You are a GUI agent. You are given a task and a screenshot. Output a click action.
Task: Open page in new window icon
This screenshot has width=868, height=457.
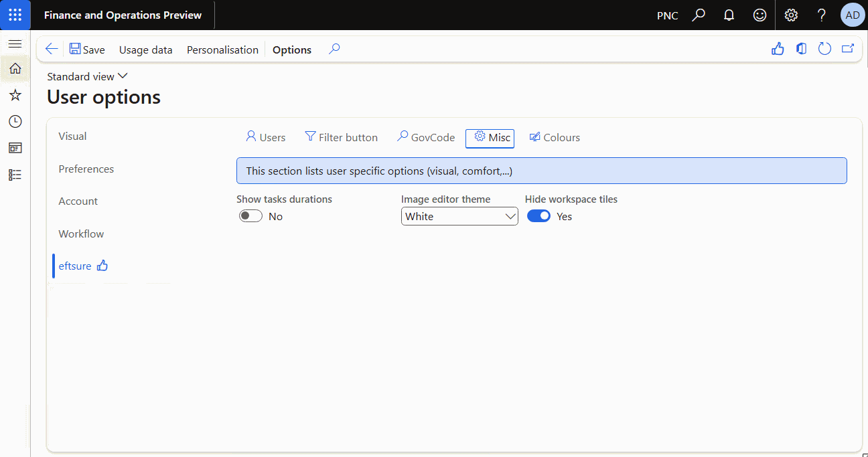pyautogui.click(x=848, y=49)
